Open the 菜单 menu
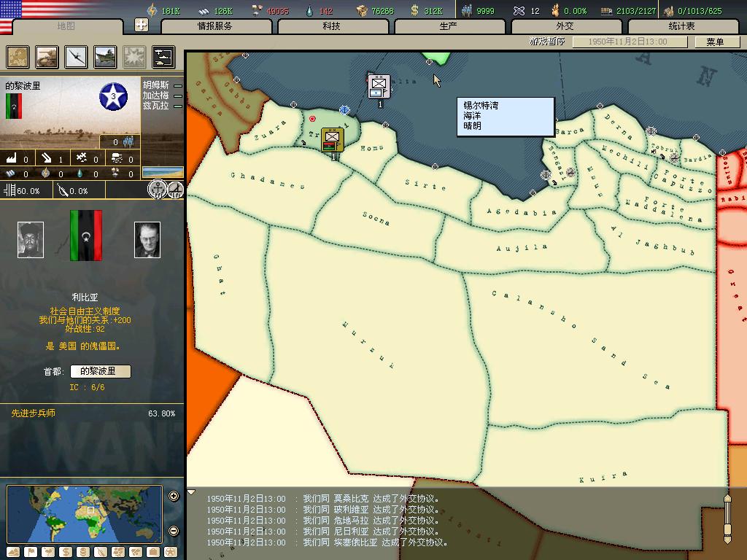The height and width of the screenshot is (560, 747). pos(715,42)
